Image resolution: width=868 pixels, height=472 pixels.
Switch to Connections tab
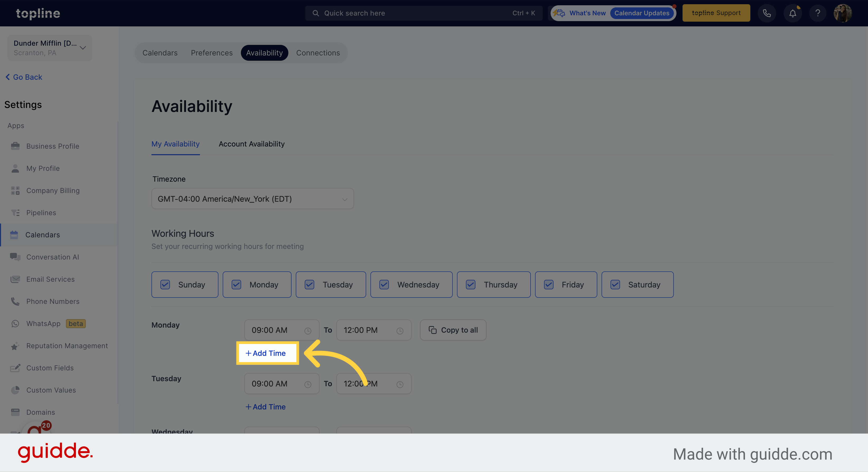[318, 52]
